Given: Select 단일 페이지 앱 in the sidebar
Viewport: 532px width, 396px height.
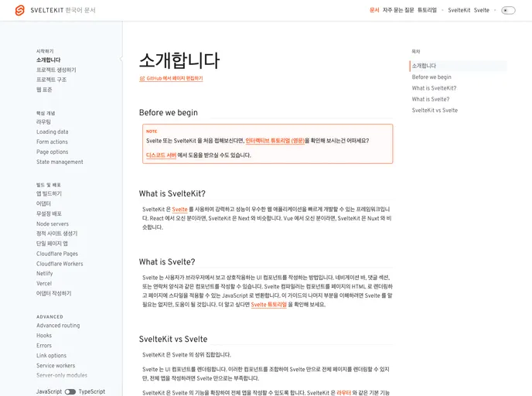Looking at the screenshot, I should 52,244.
